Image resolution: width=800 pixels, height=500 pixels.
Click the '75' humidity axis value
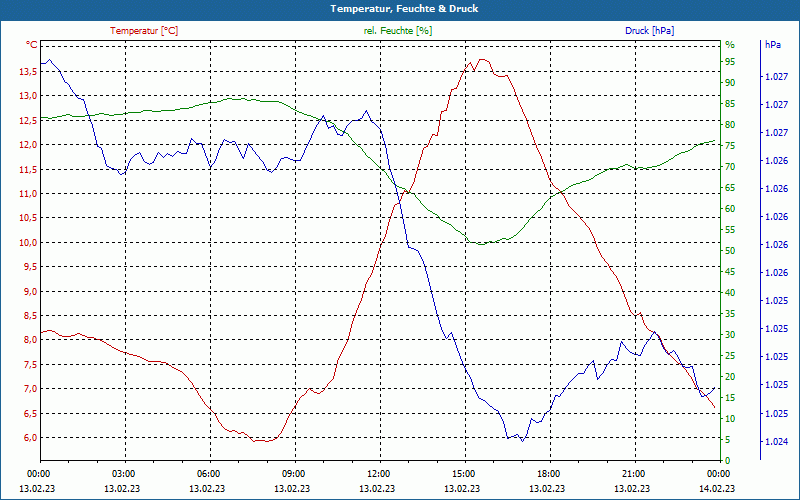tap(730, 146)
